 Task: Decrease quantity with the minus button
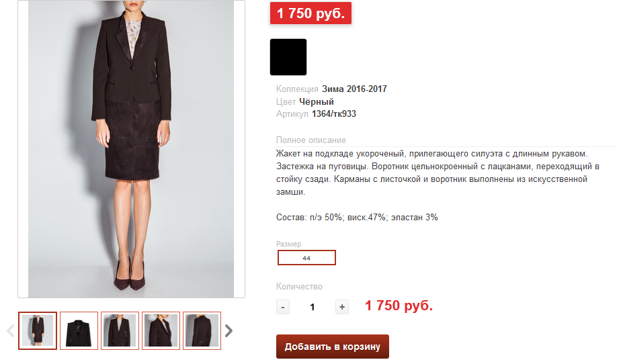pos(283,307)
